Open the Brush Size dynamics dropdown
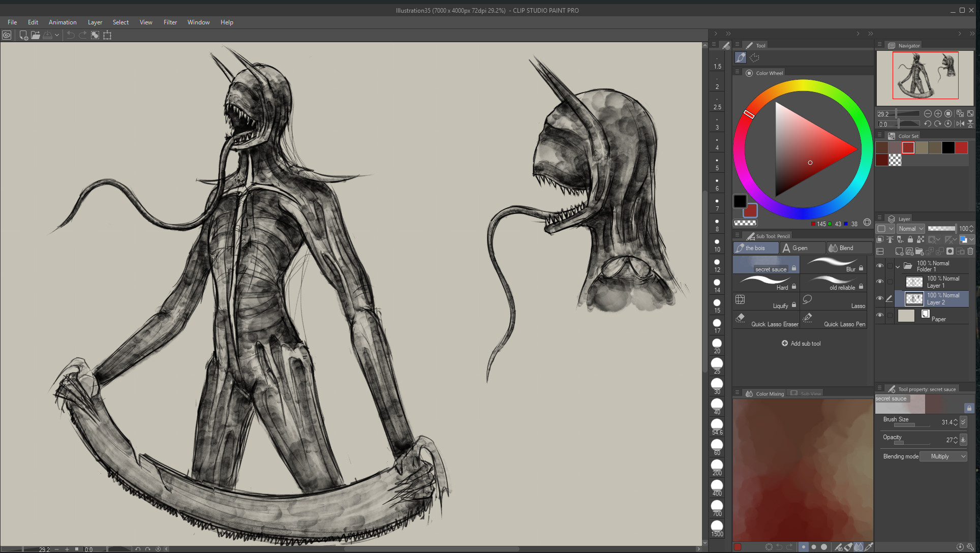Screen dimensions: 980x553 [x=963, y=422]
